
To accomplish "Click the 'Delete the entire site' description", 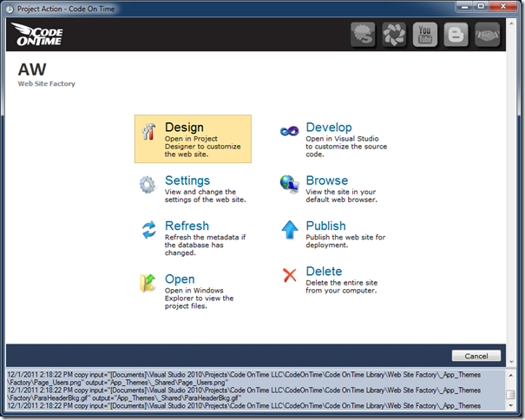I will (342, 286).
